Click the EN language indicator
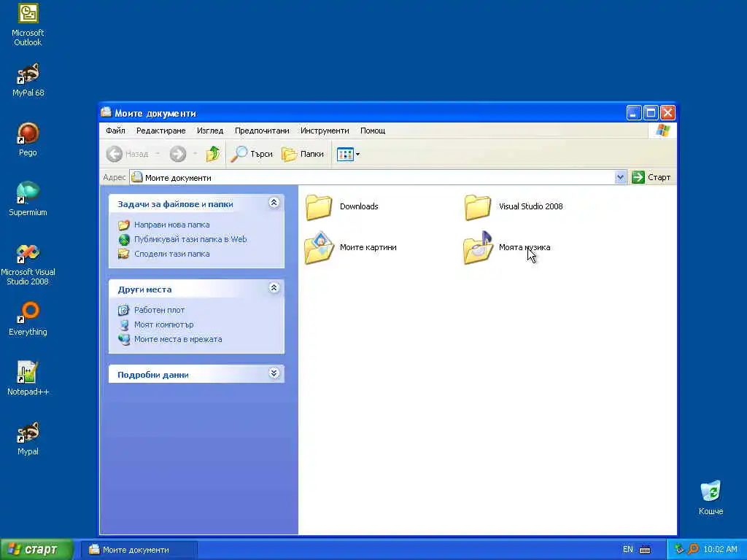Viewport: 747px width, 560px height. point(628,550)
